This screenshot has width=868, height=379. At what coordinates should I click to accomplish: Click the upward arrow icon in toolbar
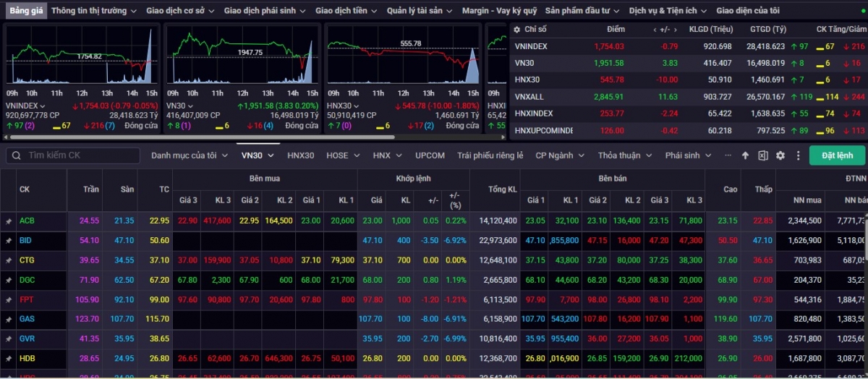(x=745, y=156)
